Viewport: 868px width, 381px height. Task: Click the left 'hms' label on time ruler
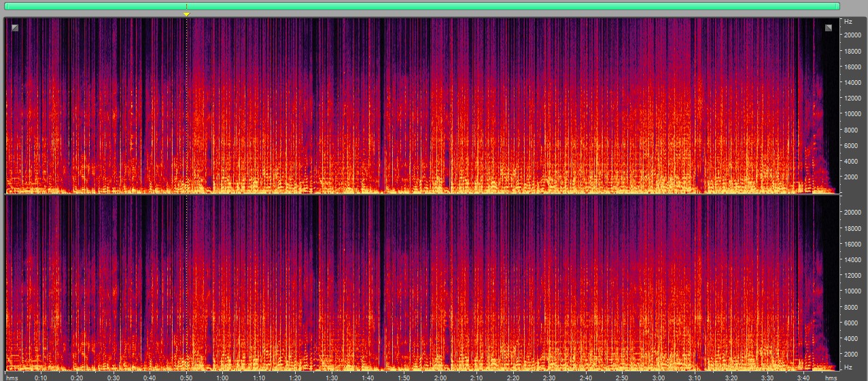coord(11,378)
